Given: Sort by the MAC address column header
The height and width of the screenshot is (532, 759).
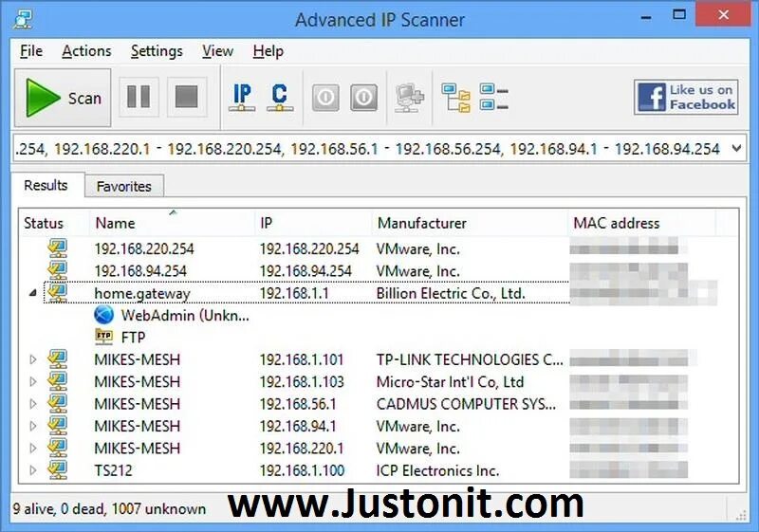Looking at the screenshot, I should point(641,223).
